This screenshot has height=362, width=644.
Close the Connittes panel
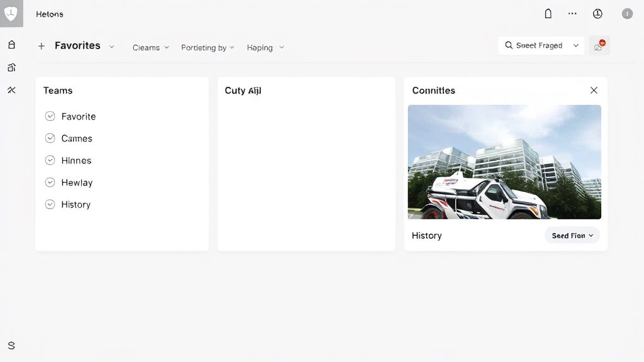click(x=594, y=90)
